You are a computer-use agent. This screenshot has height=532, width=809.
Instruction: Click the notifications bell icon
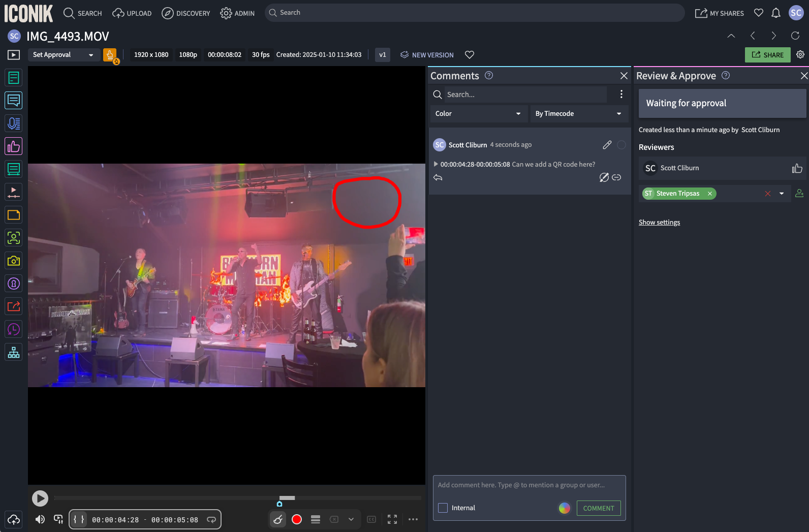point(775,13)
